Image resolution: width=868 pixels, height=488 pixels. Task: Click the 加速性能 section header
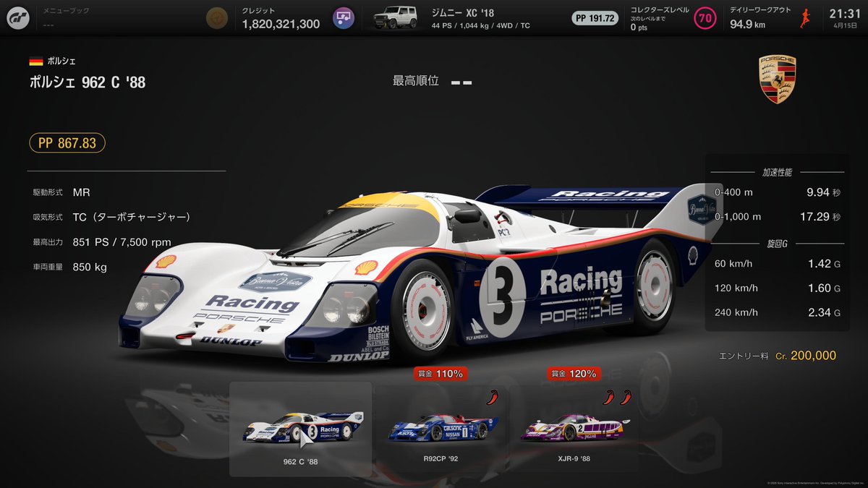click(x=777, y=172)
